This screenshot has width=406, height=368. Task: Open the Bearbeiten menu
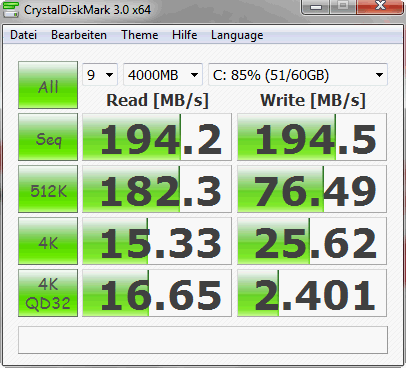click(79, 35)
